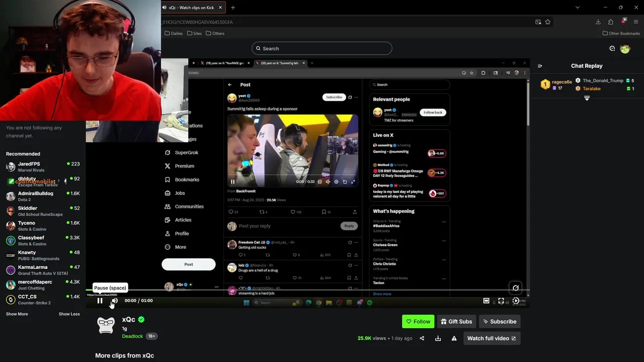
Task: Open the Deadlock category link
Action: click(x=132, y=336)
